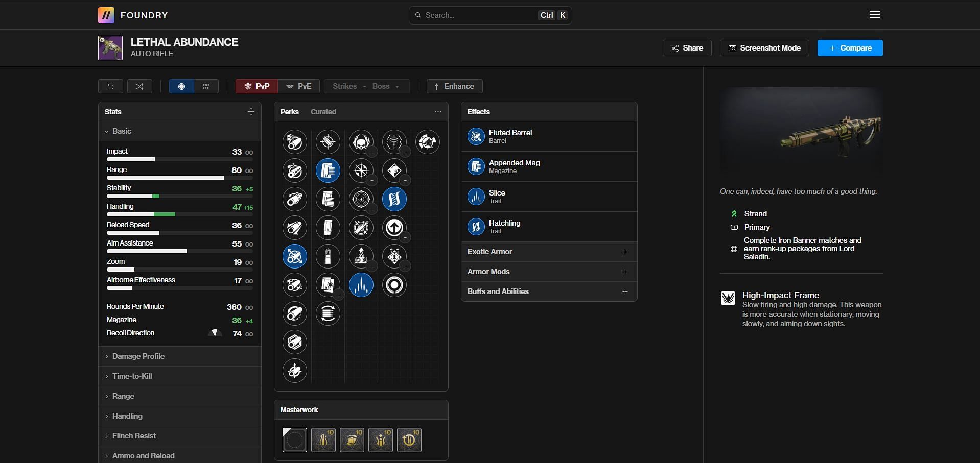This screenshot has width=980, height=463.
Task: Expand the Range section below Time-to-Kill
Action: (179, 396)
